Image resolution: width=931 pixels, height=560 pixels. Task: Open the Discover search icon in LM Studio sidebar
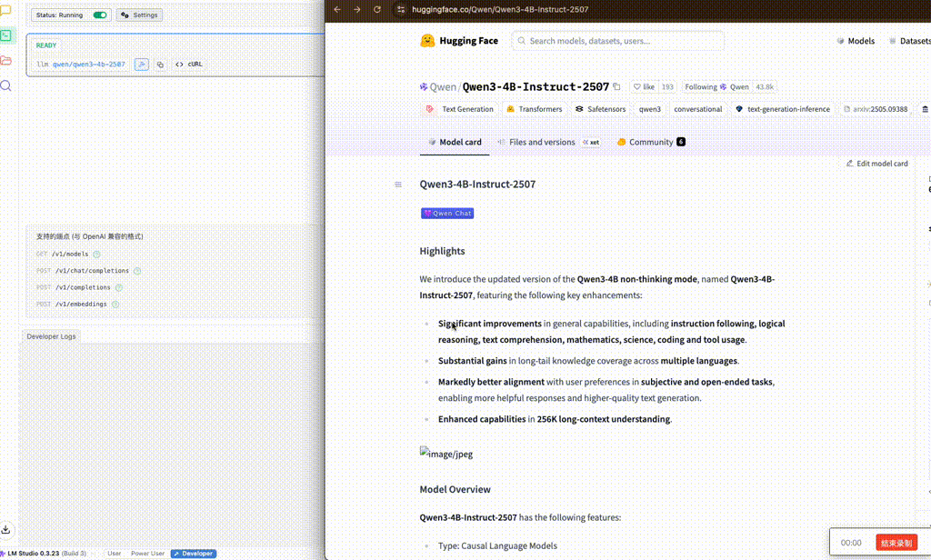pos(6,85)
